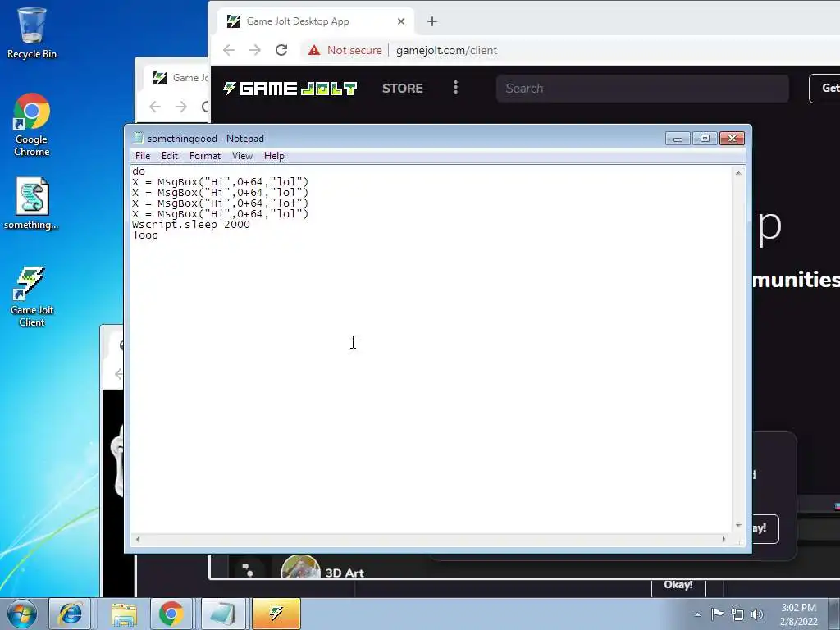
Task: Open Windows Explorer from the taskbar
Action: (x=124, y=614)
